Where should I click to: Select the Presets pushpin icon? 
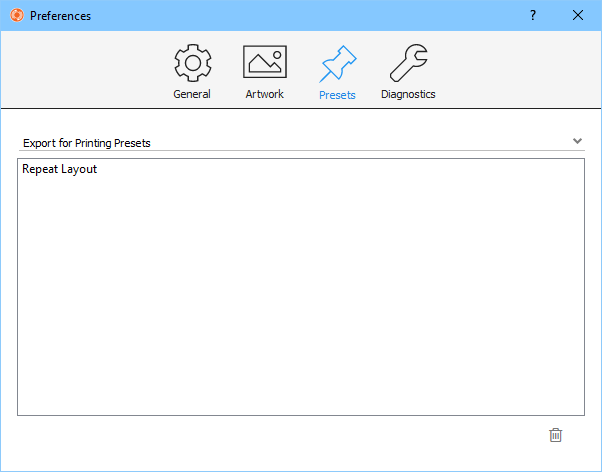pyautogui.click(x=337, y=64)
